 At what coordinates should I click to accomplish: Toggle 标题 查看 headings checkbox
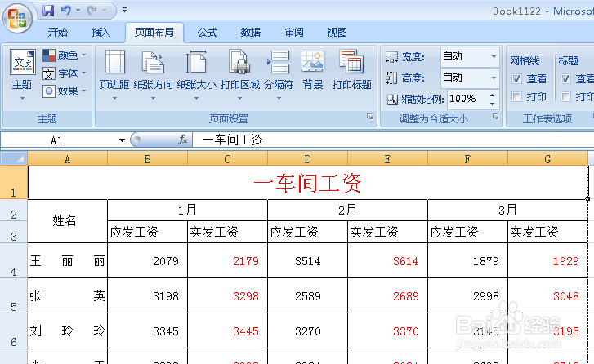(x=565, y=78)
